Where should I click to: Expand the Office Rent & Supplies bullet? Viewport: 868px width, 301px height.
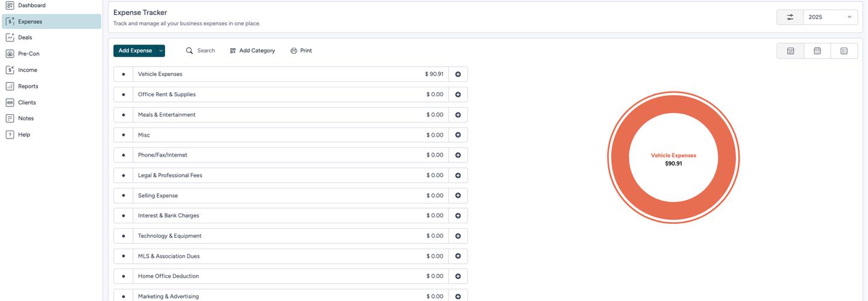point(124,95)
